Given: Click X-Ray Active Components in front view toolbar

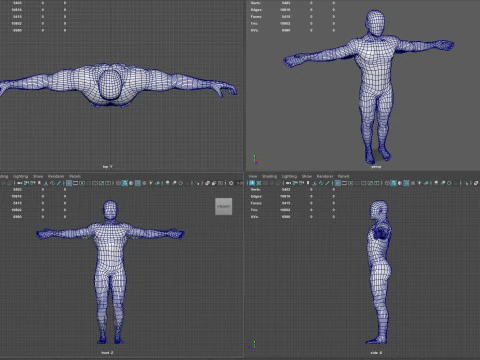Looking at the screenshot, I should click(214, 183).
